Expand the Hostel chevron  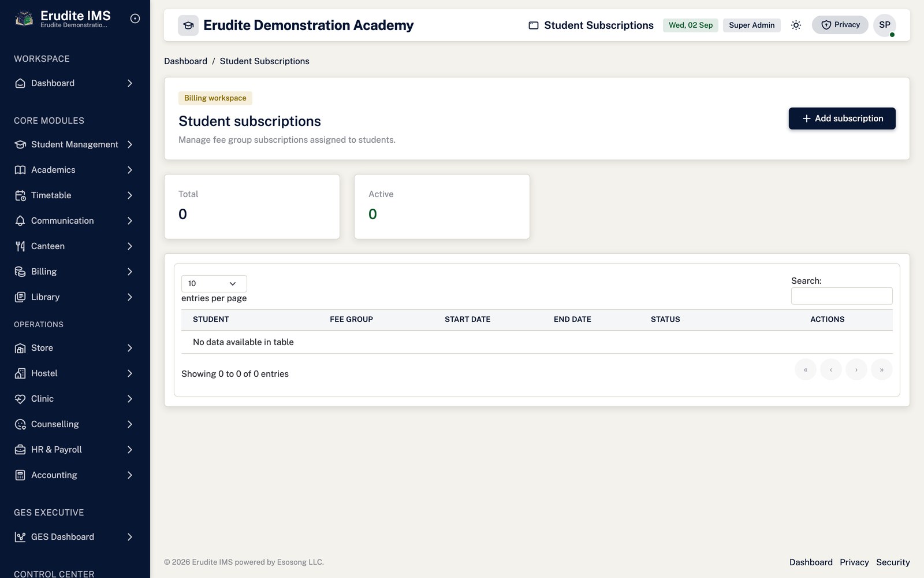click(x=130, y=373)
